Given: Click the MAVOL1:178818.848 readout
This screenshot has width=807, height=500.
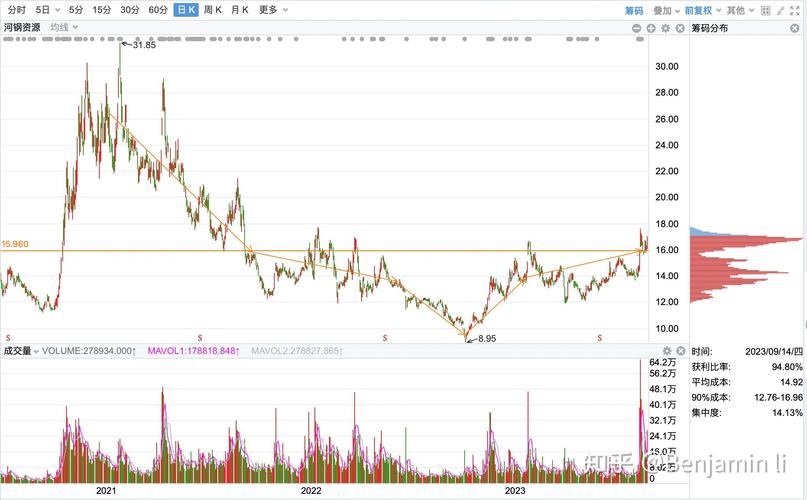Looking at the screenshot, I should tap(194, 351).
